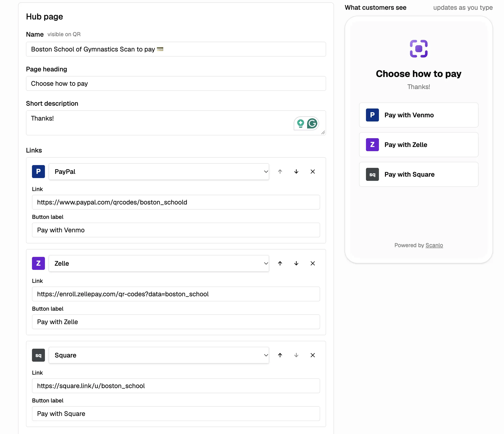Click the Square link's down arrow
The image size is (504, 434).
pyautogui.click(x=296, y=355)
